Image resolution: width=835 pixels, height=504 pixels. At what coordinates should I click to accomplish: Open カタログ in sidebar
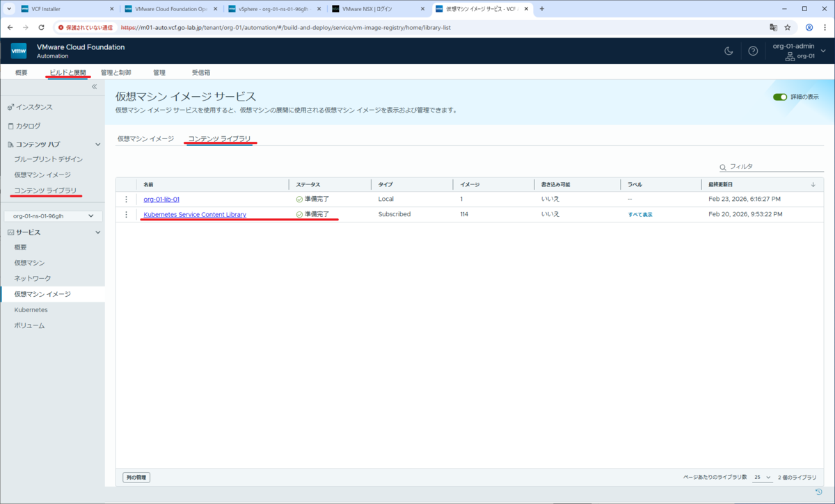point(28,126)
